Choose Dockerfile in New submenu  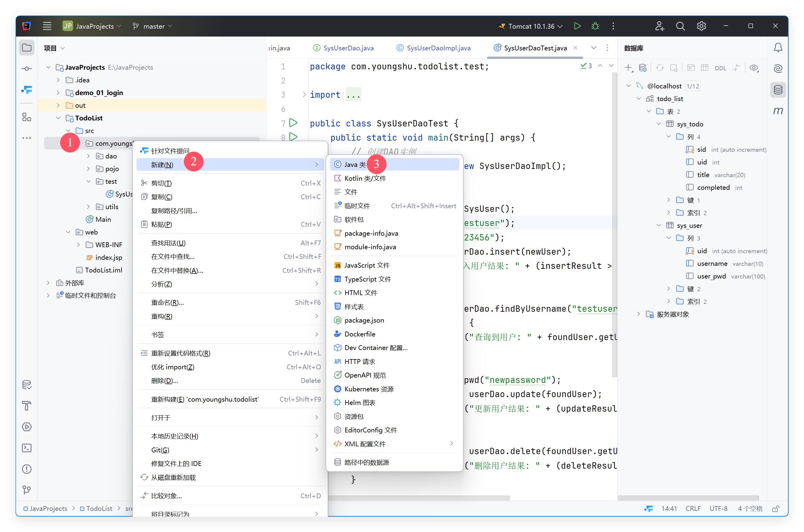click(x=394, y=334)
